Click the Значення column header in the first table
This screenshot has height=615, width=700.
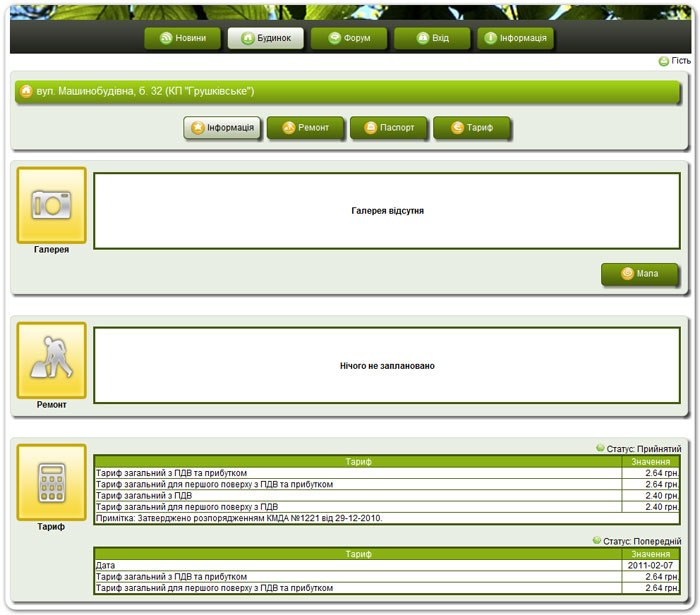(x=650, y=461)
